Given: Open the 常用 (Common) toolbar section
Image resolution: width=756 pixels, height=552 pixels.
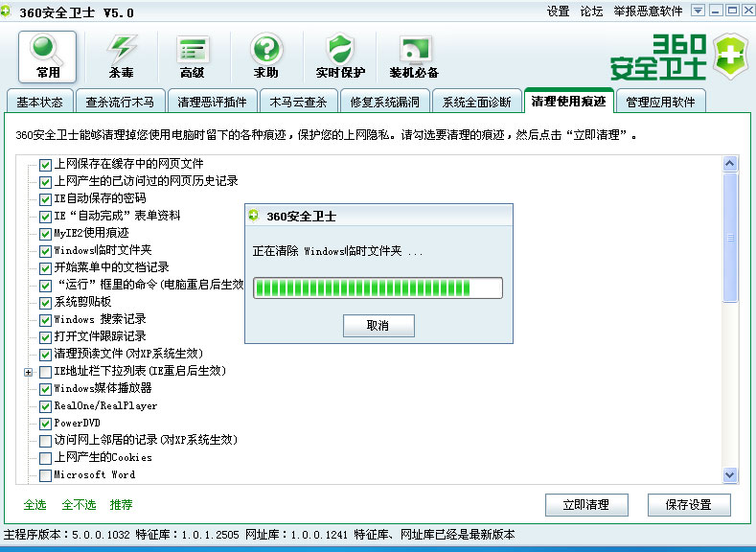Looking at the screenshot, I should [47, 57].
